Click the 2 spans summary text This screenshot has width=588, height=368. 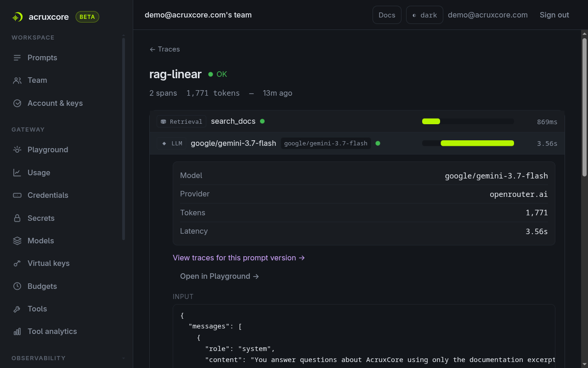tap(163, 93)
